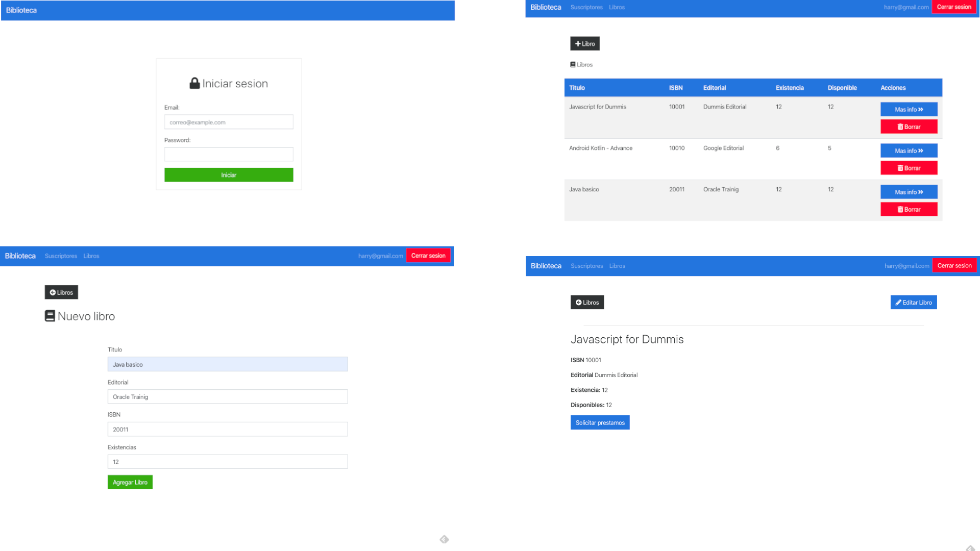
Task: Click the Titulo field containing Java basico
Action: (228, 364)
